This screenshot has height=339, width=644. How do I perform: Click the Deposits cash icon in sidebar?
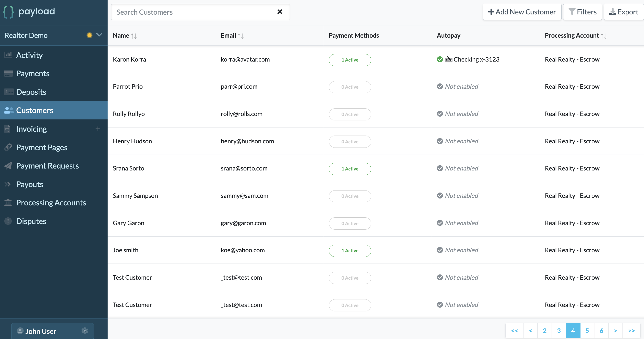[x=9, y=92]
